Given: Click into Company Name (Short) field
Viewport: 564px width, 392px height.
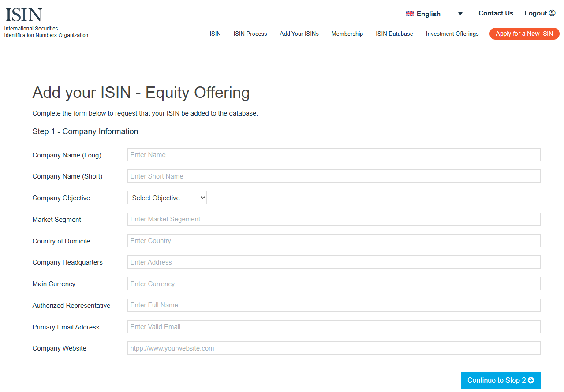Looking at the screenshot, I should pyautogui.click(x=334, y=176).
